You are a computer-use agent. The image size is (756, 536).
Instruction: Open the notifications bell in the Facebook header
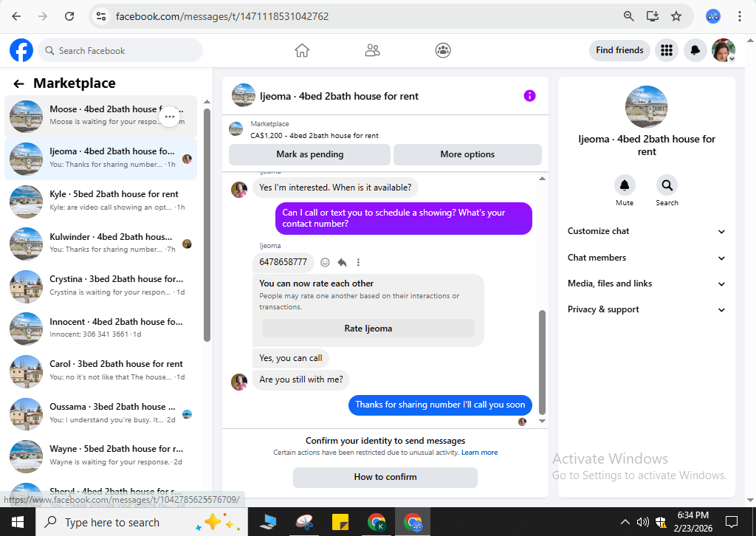point(695,50)
